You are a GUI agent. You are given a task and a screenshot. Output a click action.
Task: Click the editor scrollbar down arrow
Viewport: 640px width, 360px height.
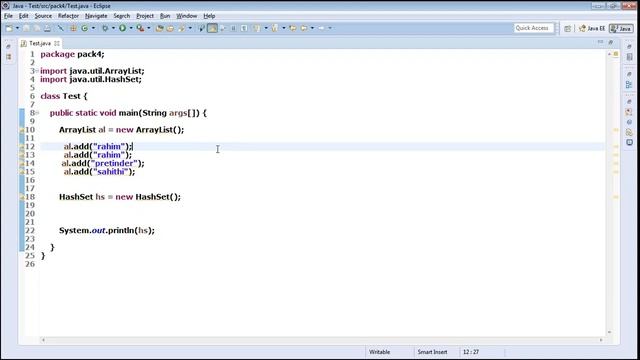[x=609, y=332]
